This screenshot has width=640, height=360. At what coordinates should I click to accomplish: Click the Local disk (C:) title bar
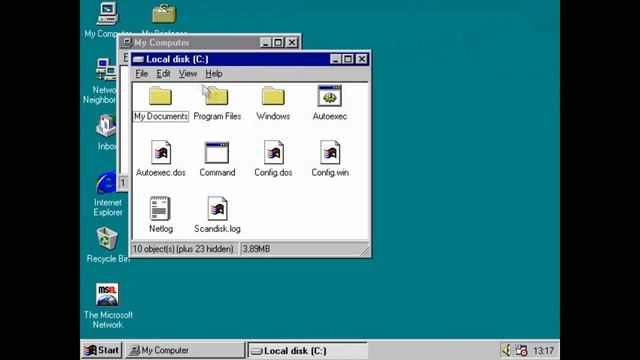click(250, 59)
